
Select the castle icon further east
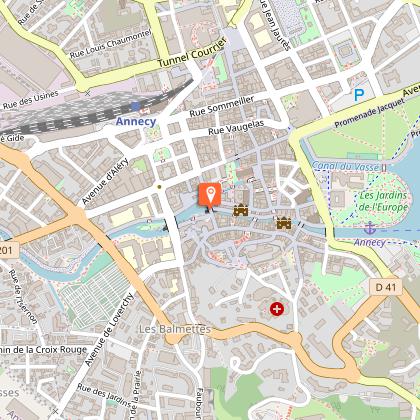(284, 223)
